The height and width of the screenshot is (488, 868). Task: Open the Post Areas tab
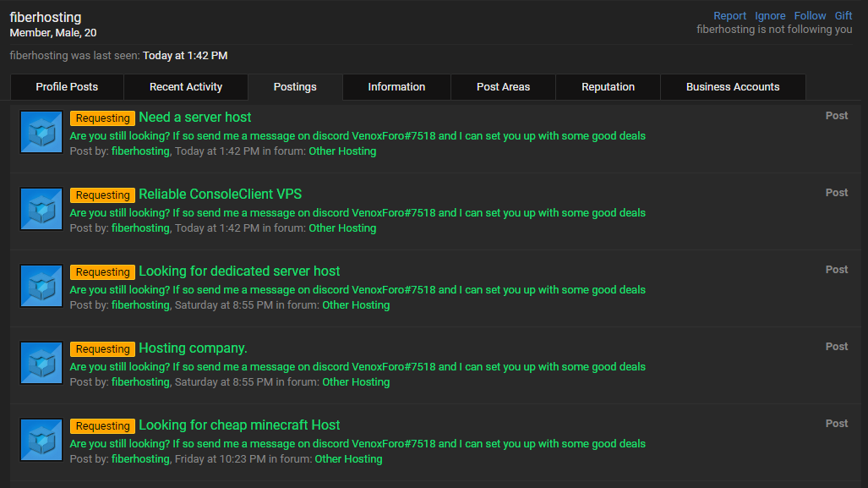(503, 87)
